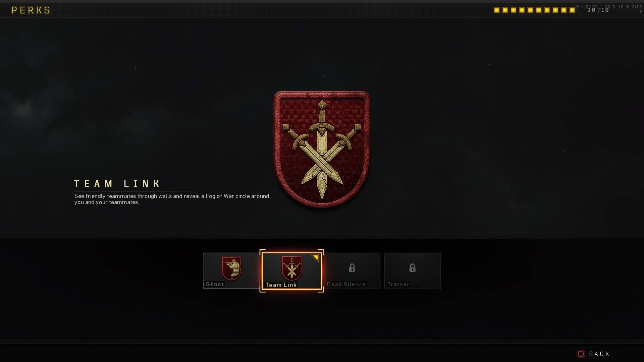Pick the locked Dead Silence label
This screenshot has width=644, height=362.
click(346, 284)
